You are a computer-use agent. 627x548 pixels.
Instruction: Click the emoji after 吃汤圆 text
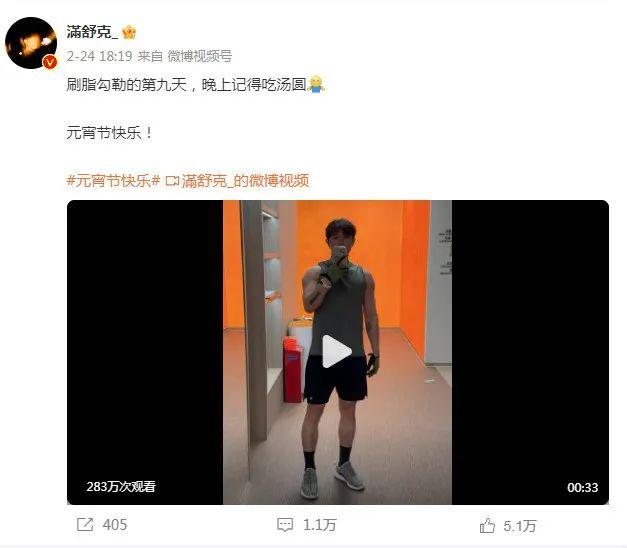point(315,84)
